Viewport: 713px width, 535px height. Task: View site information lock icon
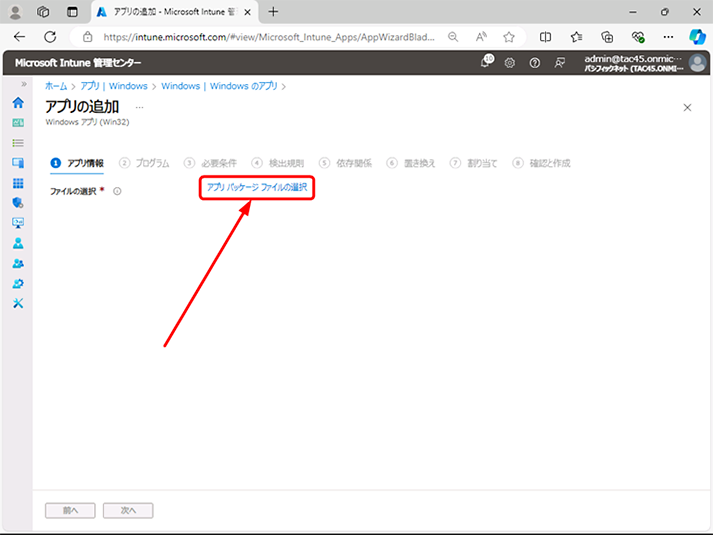tap(88, 37)
